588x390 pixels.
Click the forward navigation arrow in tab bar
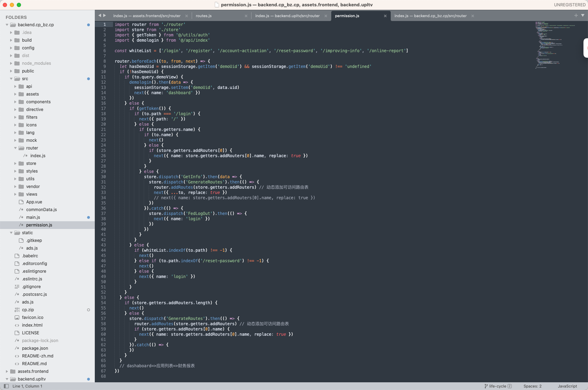tap(104, 15)
